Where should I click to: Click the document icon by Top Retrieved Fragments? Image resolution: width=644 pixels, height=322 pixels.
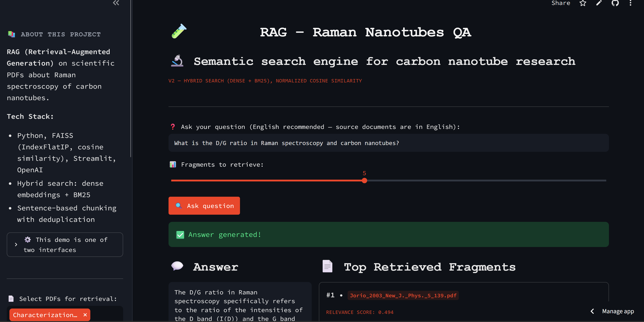click(x=327, y=266)
